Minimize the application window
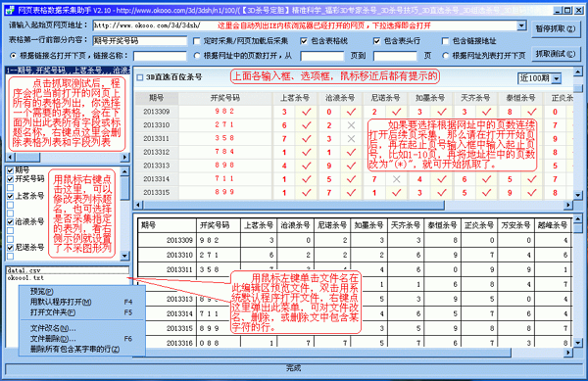This screenshot has width=588, height=381. (x=558, y=11)
